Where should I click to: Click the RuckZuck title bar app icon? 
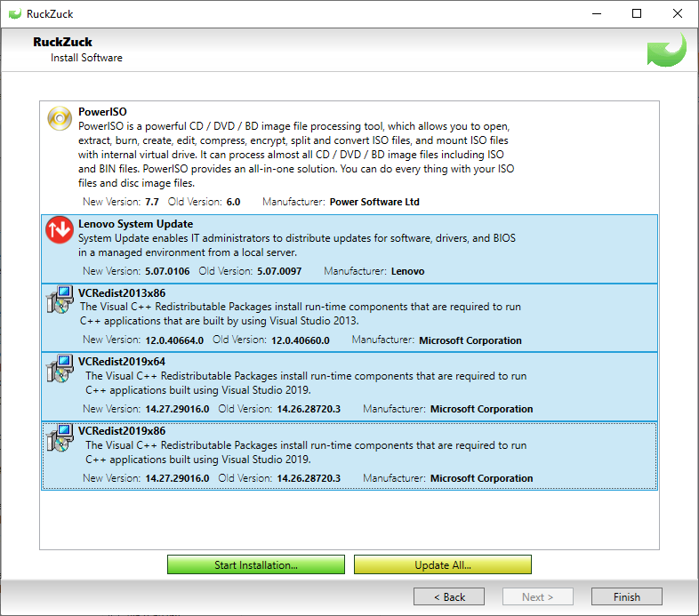15,14
